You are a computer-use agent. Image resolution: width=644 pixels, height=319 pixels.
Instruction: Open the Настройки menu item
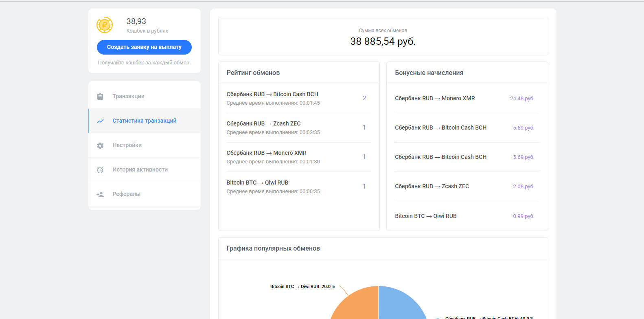click(x=127, y=145)
